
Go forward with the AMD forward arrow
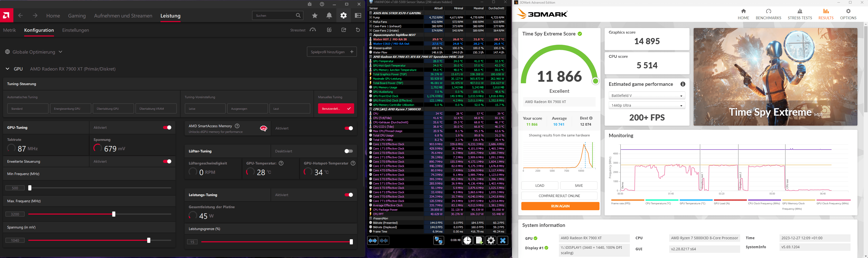click(35, 15)
